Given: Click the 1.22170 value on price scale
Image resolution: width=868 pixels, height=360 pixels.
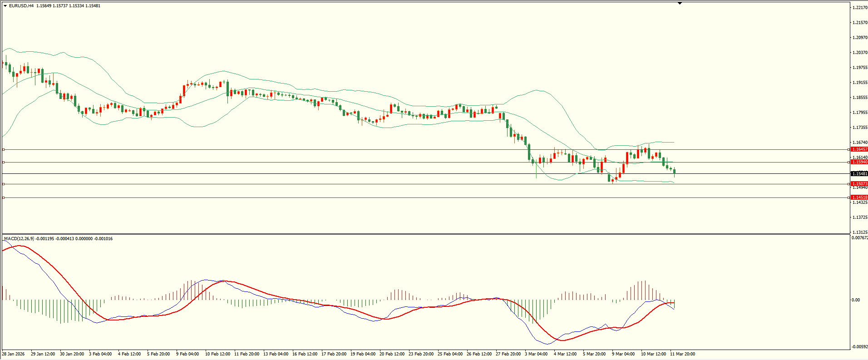Looking at the screenshot, I should pyautogui.click(x=860, y=8).
